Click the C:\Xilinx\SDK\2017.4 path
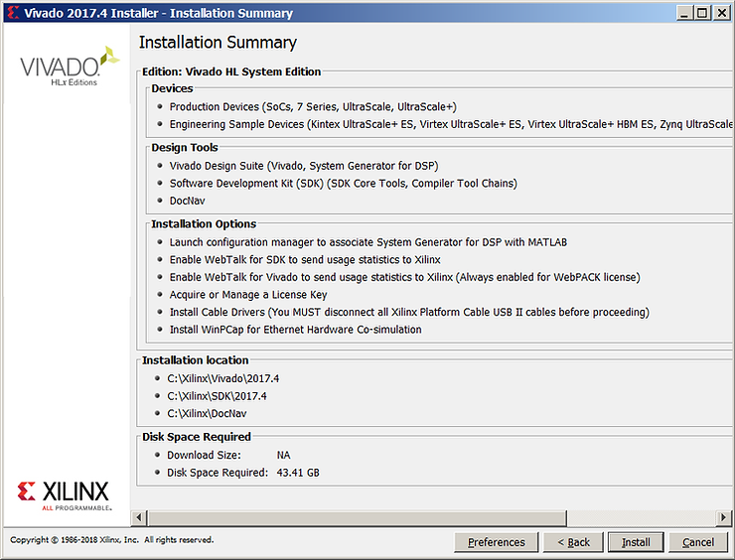The height and width of the screenshot is (560, 735). point(217,396)
